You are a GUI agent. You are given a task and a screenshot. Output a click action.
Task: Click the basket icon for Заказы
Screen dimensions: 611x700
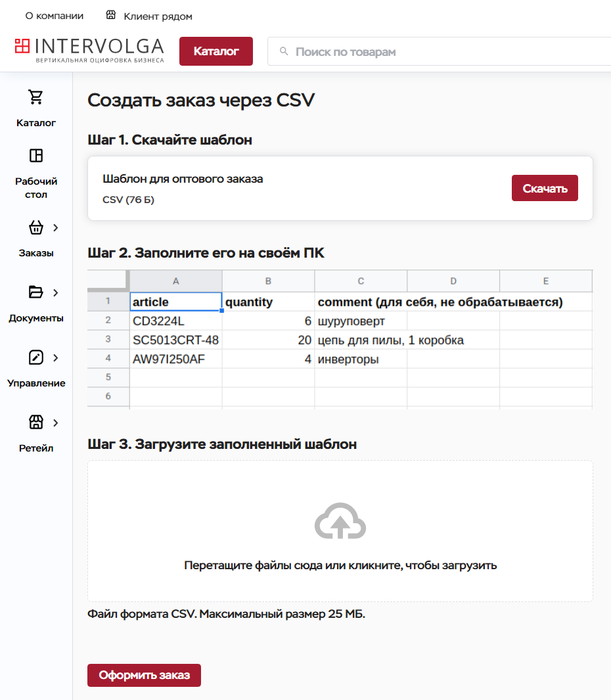pos(35,227)
